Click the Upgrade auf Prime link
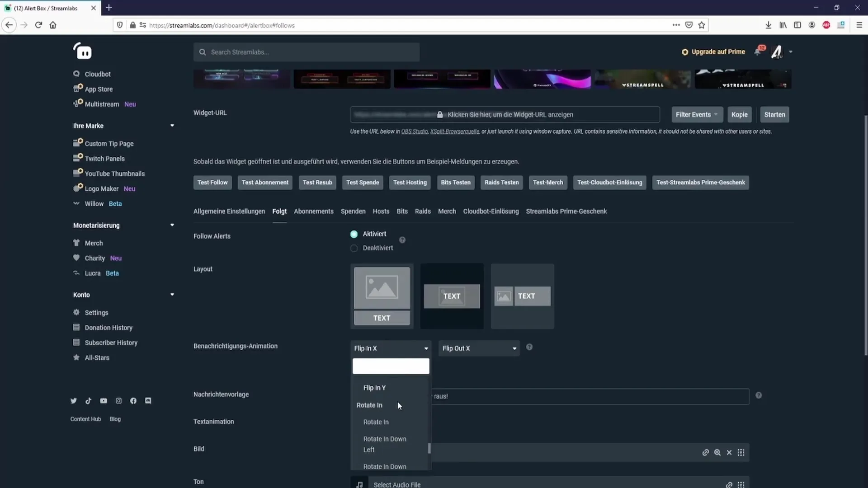The width and height of the screenshot is (868, 488). tap(713, 52)
